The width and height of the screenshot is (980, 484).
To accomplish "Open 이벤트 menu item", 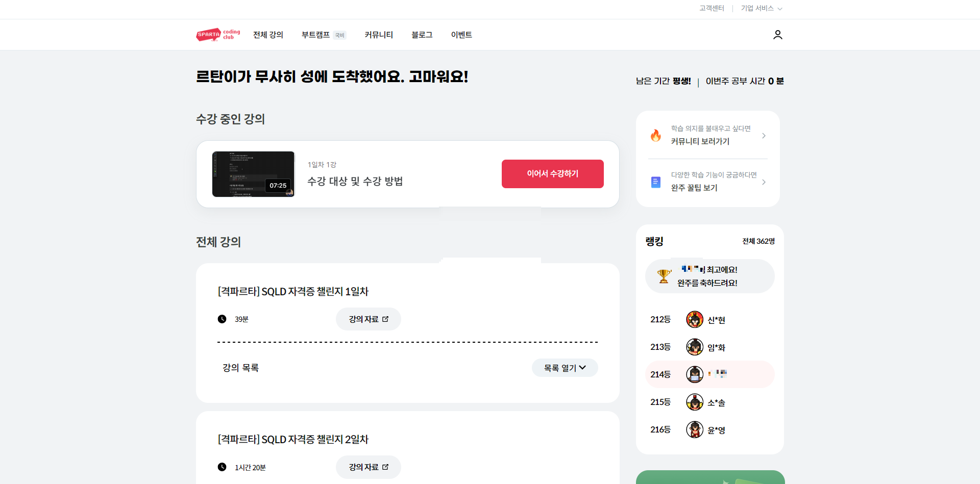I will [x=461, y=35].
